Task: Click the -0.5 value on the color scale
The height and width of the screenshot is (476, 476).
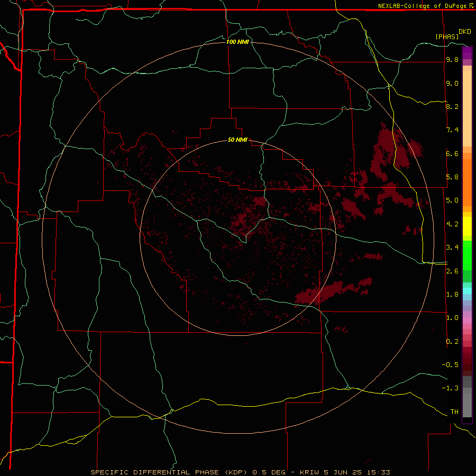Action: tap(450, 365)
